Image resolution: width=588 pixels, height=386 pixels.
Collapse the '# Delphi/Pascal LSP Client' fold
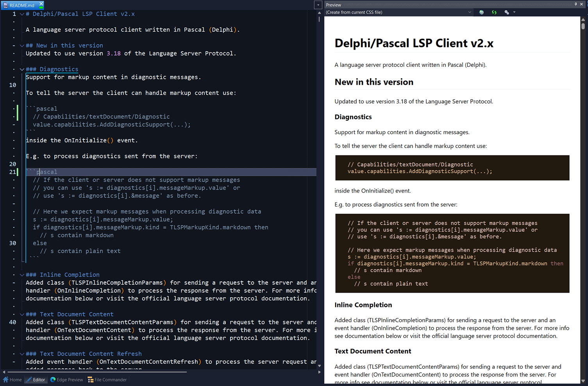[22, 14]
